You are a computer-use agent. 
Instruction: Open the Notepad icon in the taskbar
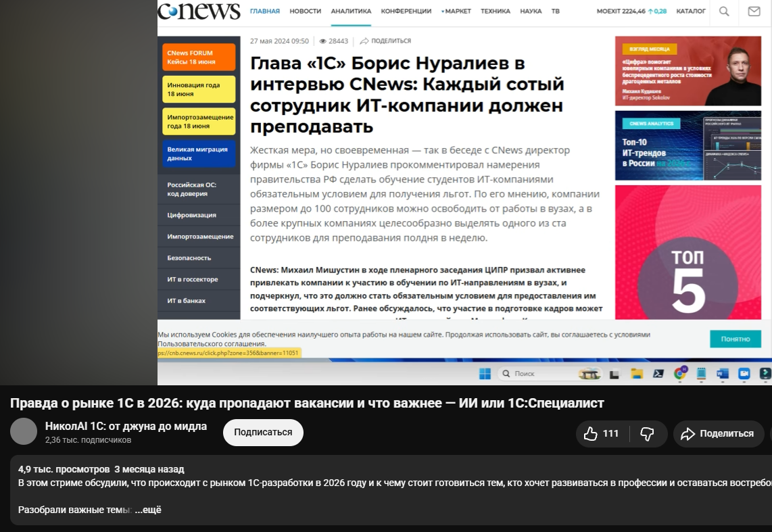click(701, 374)
